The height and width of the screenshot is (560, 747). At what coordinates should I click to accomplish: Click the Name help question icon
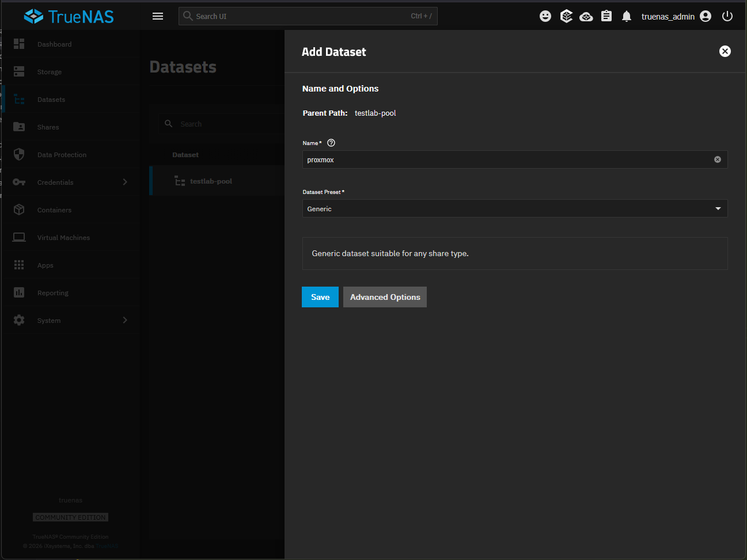[331, 143]
